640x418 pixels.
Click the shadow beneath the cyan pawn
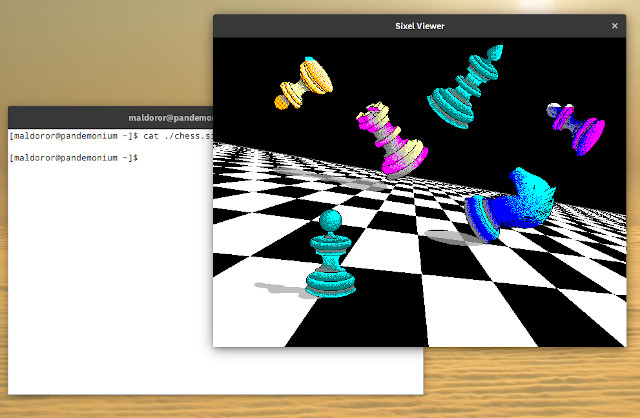point(277,289)
